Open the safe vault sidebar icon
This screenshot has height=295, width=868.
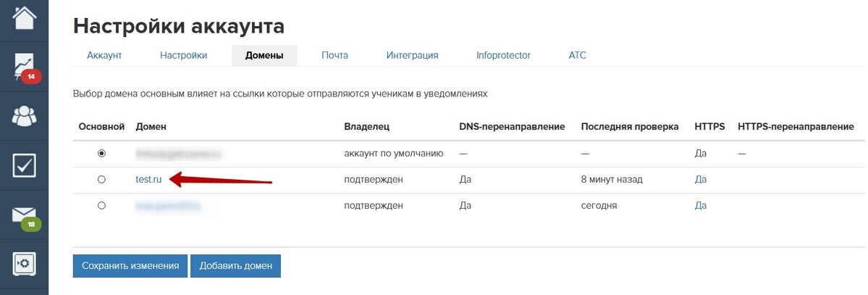tap(25, 264)
